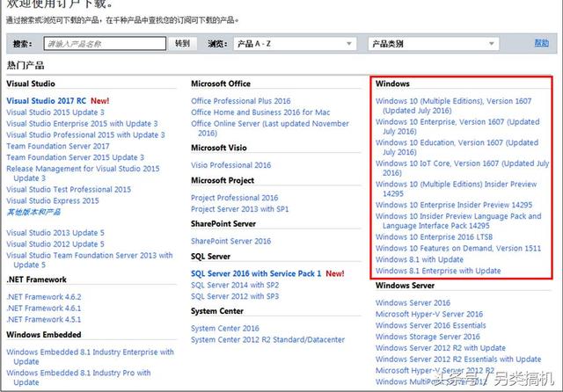Open Windows Server 2016 Essentials link

[x=430, y=326]
